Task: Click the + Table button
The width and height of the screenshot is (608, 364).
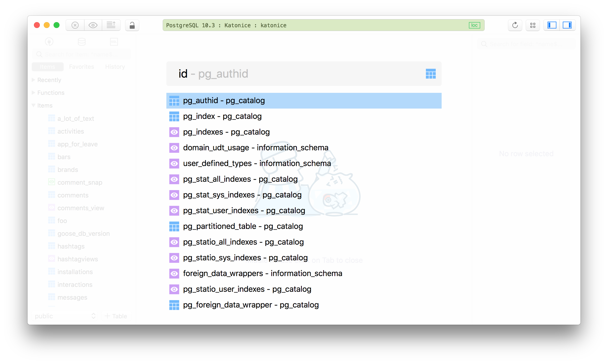Action: (116, 316)
